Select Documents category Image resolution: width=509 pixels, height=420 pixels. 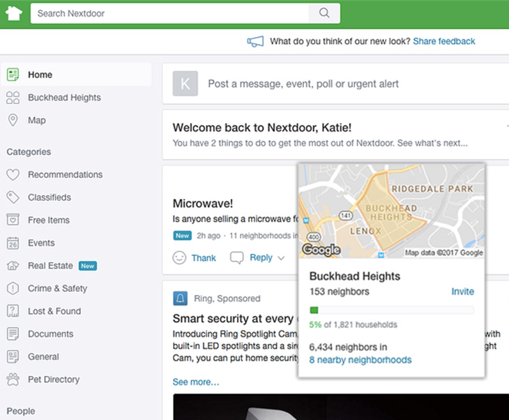51,334
